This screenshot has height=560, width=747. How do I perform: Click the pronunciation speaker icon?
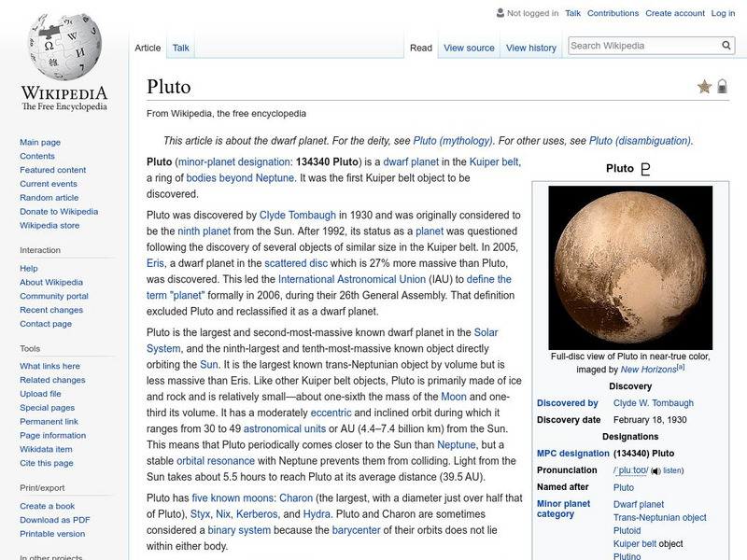[x=655, y=471]
